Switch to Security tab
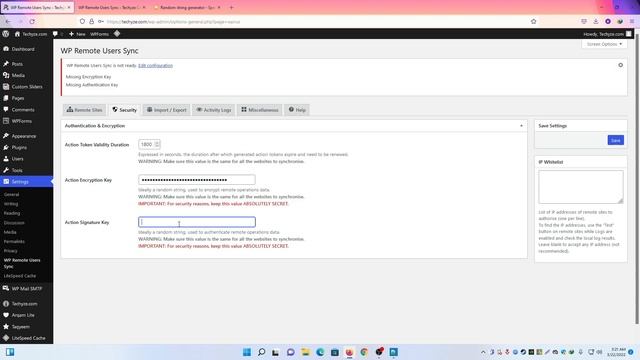The height and width of the screenshot is (360, 640). [x=124, y=110]
